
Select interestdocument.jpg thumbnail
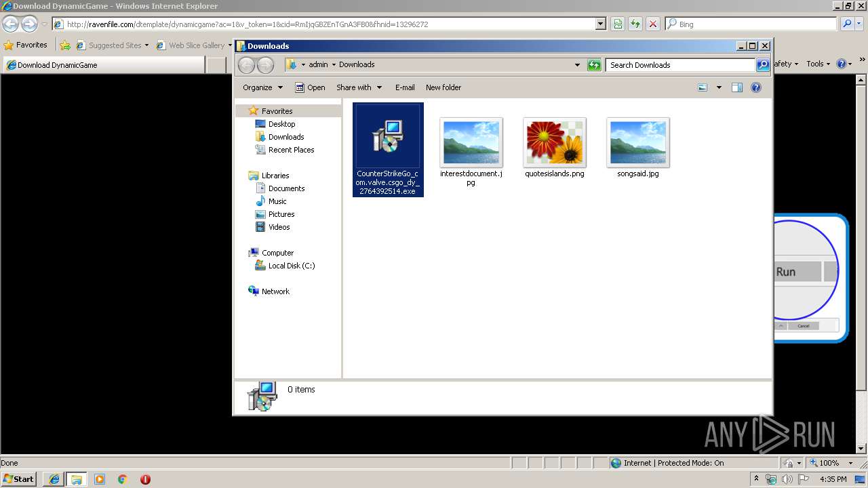(471, 142)
